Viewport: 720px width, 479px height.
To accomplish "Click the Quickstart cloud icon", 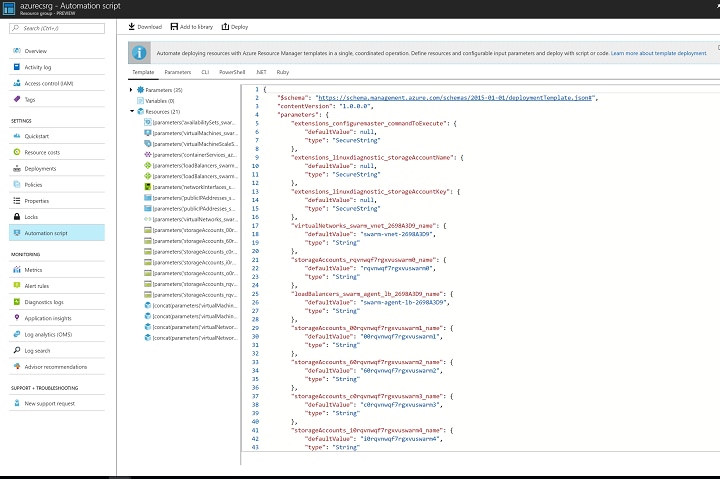I will [x=17, y=136].
